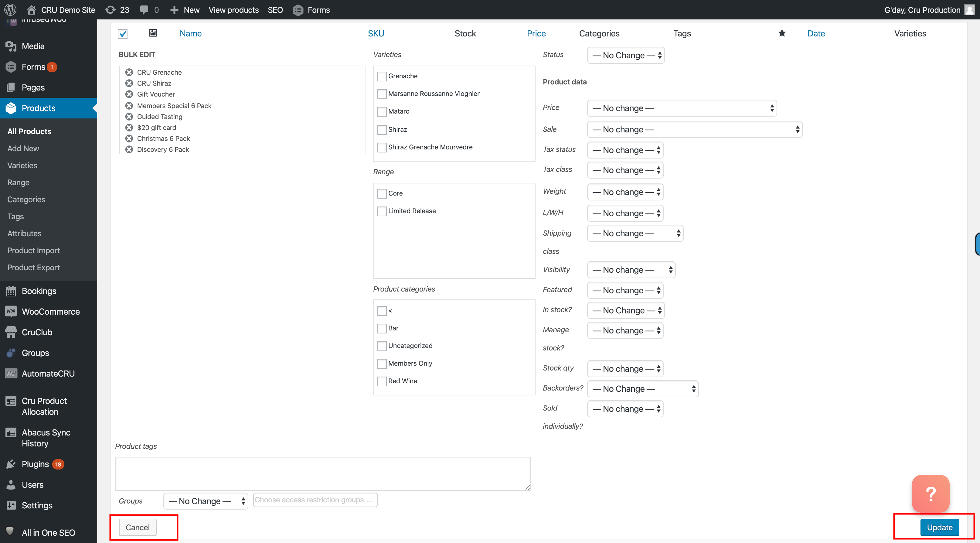This screenshot has width=980, height=543.
Task: Open Varieties submenu item
Action: 22,166
